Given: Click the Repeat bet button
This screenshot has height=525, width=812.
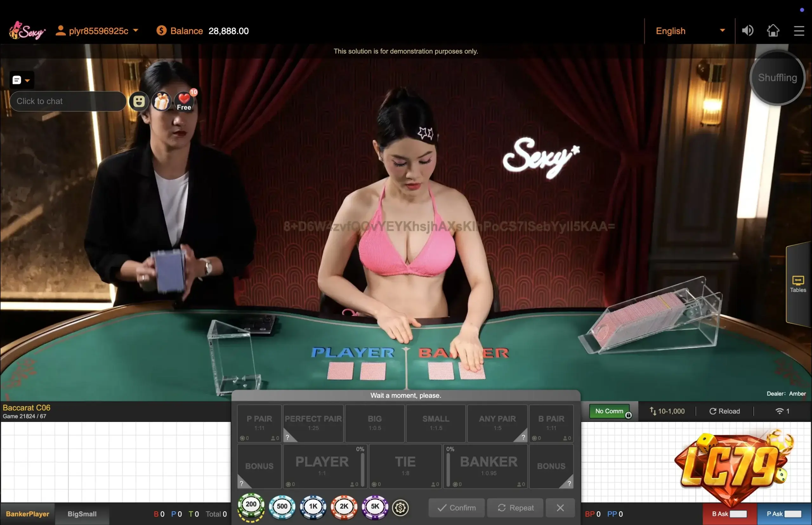Looking at the screenshot, I should [x=515, y=508].
